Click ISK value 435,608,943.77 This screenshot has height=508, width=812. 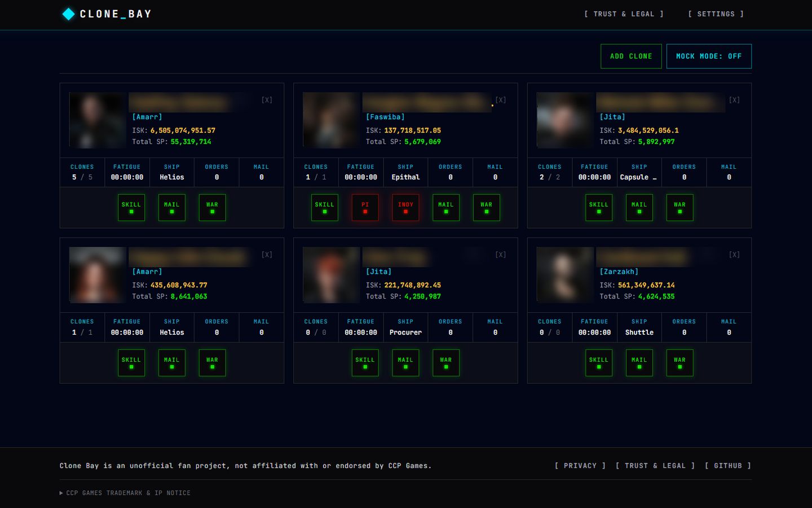179,285
